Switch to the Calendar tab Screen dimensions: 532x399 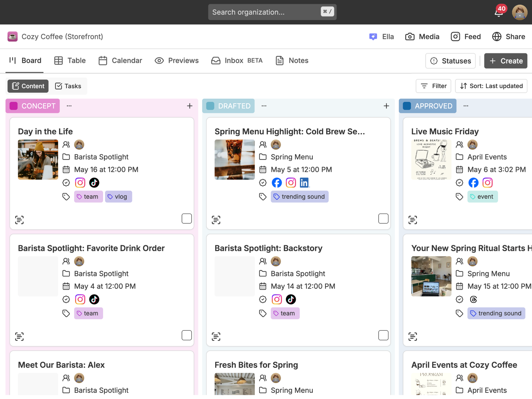120,61
